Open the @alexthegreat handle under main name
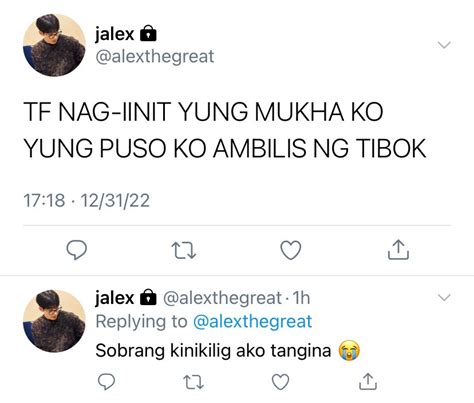This screenshot has width=474, height=403. pos(155,56)
